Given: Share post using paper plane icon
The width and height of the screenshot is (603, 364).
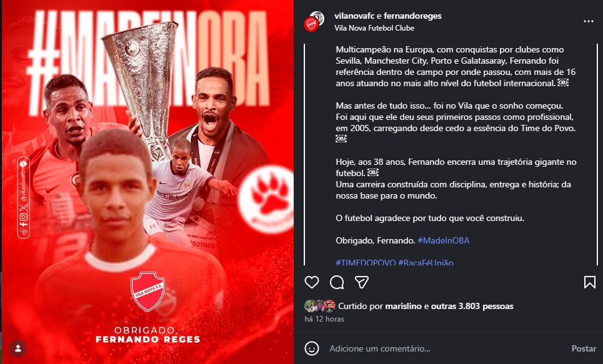Looking at the screenshot, I should 361,282.
